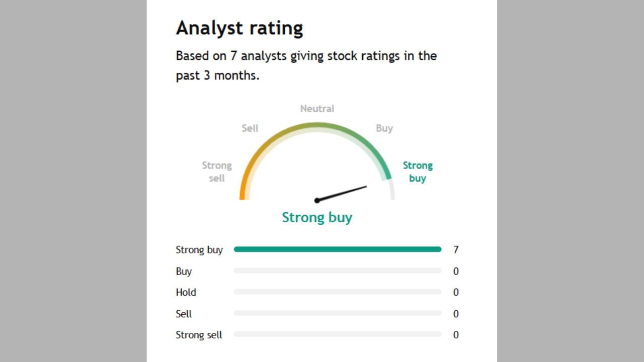644x362 pixels.
Task: Select the Neutral label on the gauge
Action: coord(317,109)
